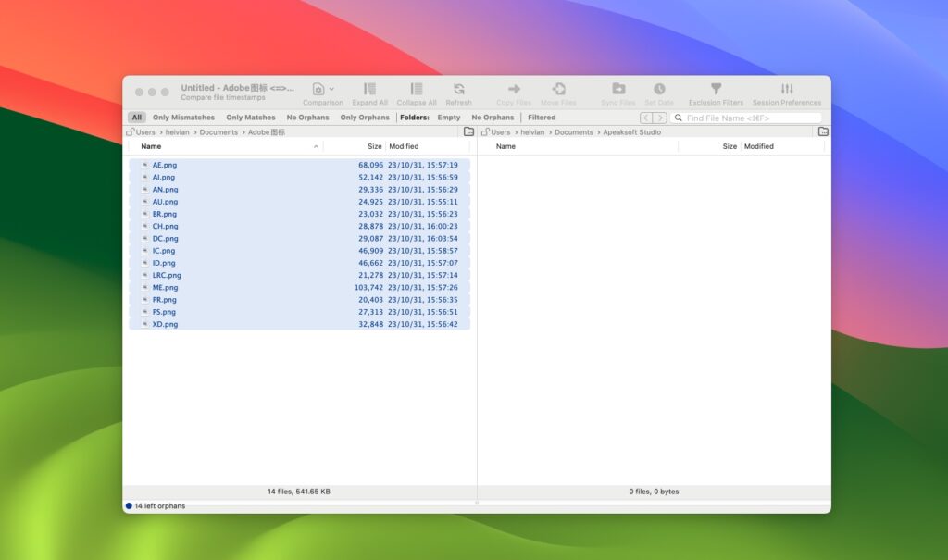Reverse sort order via Name column chevron

pos(316,146)
